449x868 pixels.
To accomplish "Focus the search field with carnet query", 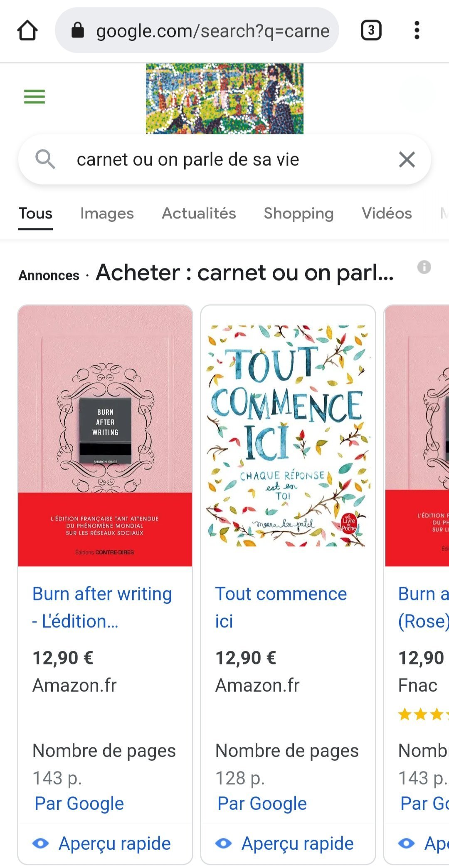I will 224,159.
